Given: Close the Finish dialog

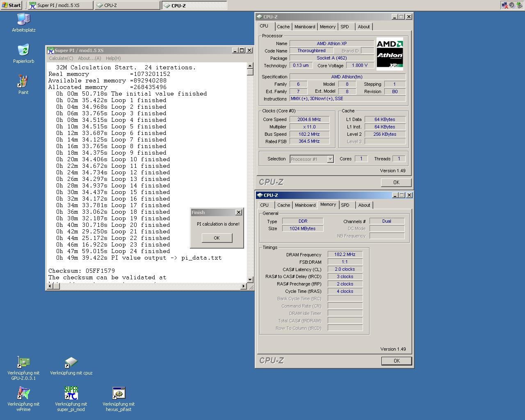Looking at the screenshot, I should 239,212.
